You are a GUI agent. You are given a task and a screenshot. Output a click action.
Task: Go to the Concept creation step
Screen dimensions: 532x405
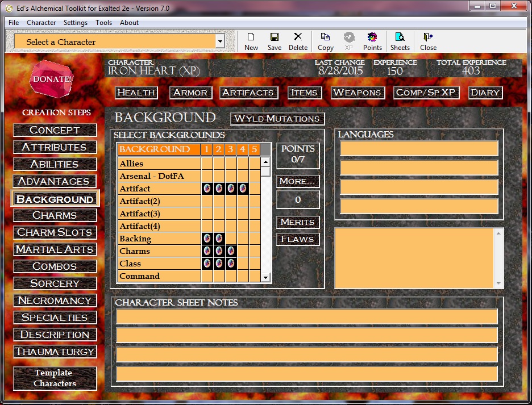coord(55,130)
